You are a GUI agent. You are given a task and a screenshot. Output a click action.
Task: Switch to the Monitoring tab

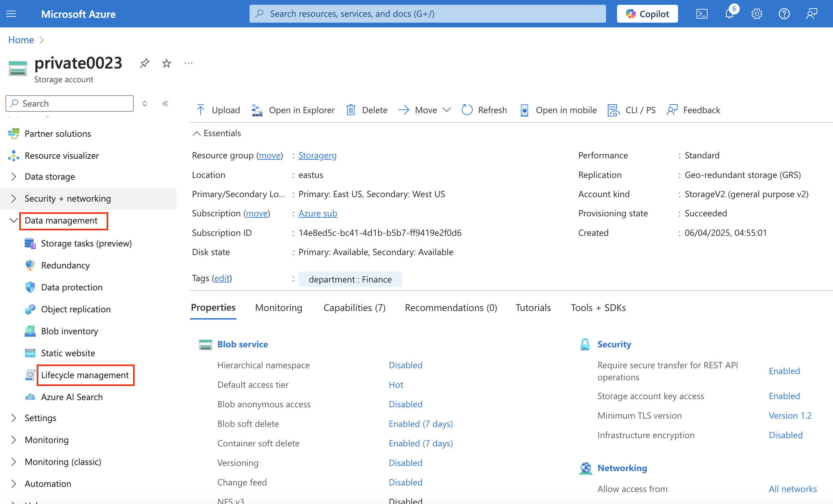point(278,308)
